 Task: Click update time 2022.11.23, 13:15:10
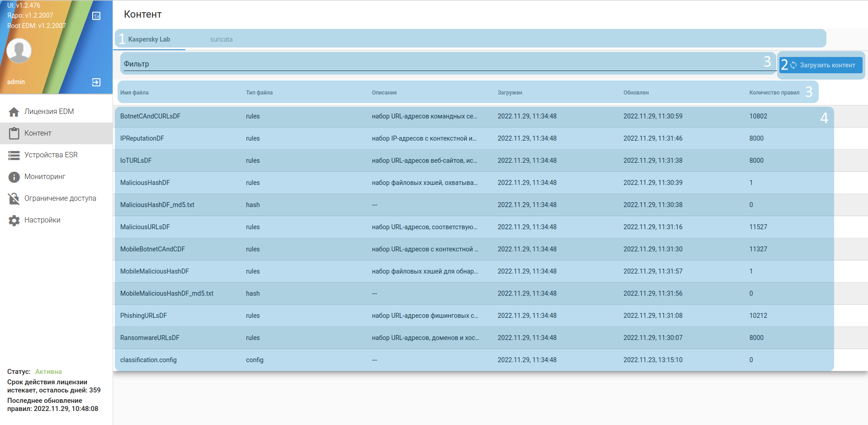[x=653, y=360]
